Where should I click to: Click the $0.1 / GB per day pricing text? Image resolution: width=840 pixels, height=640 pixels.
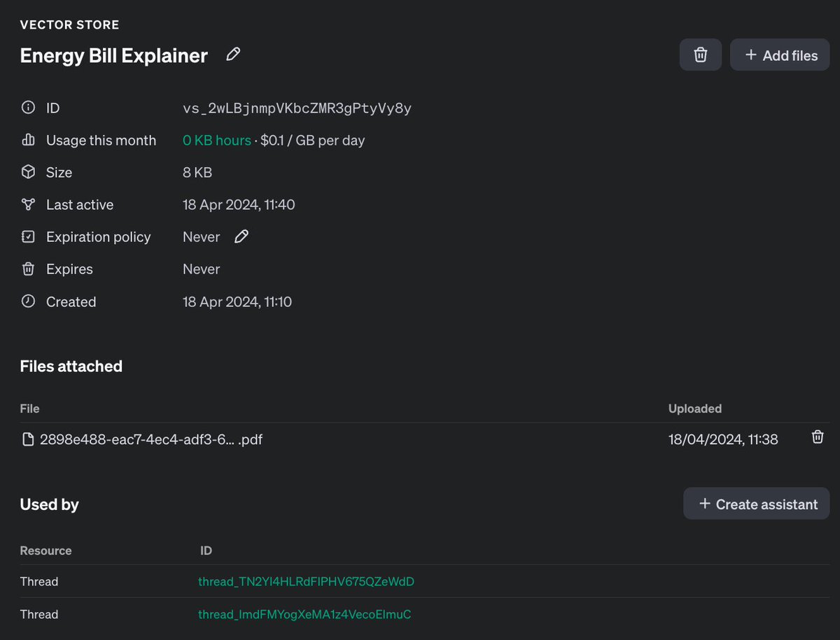[313, 140]
